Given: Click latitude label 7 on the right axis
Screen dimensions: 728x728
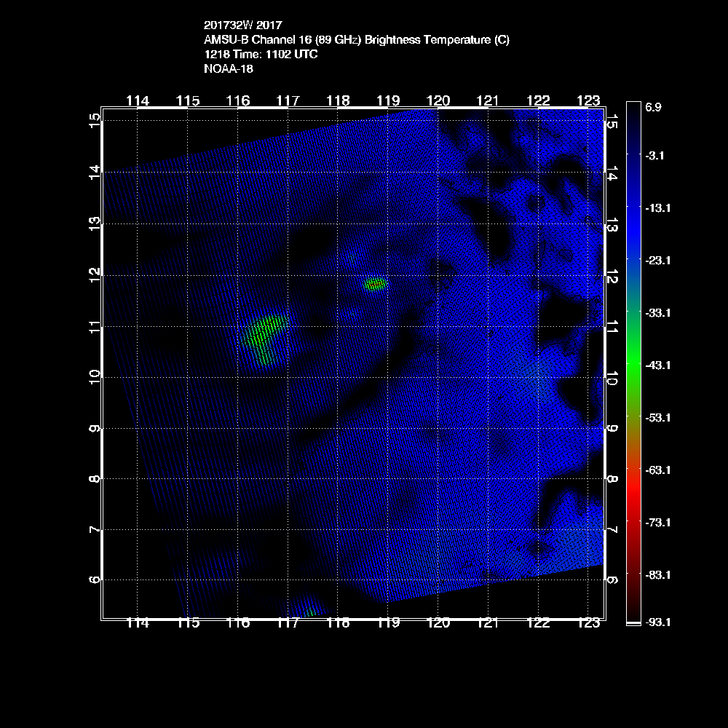Looking at the screenshot, I should point(612,529).
